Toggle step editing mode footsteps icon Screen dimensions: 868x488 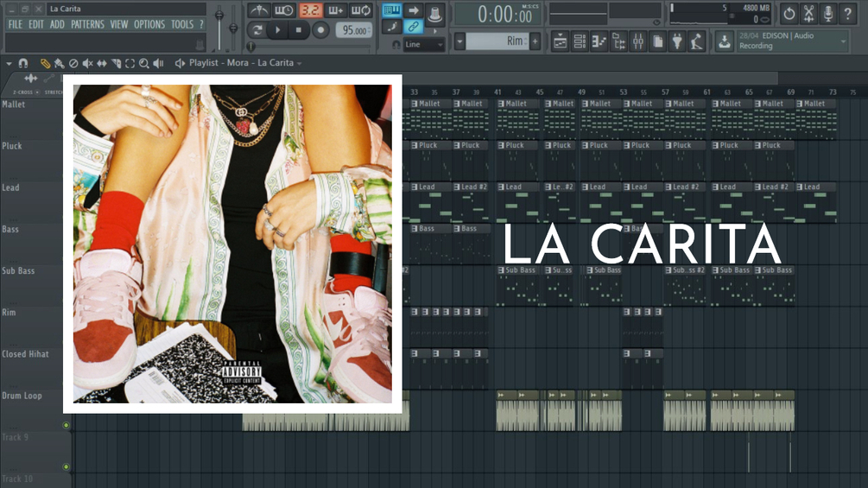392,26
